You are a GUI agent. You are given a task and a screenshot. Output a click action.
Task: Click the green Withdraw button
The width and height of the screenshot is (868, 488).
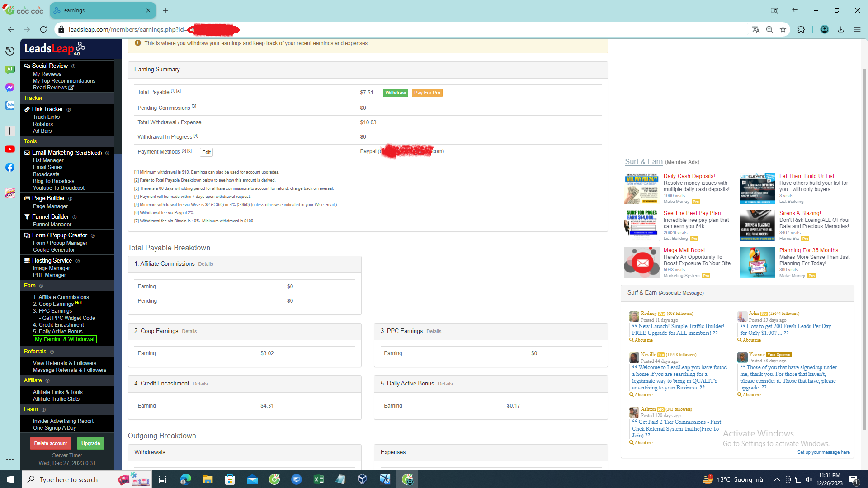pyautogui.click(x=395, y=93)
